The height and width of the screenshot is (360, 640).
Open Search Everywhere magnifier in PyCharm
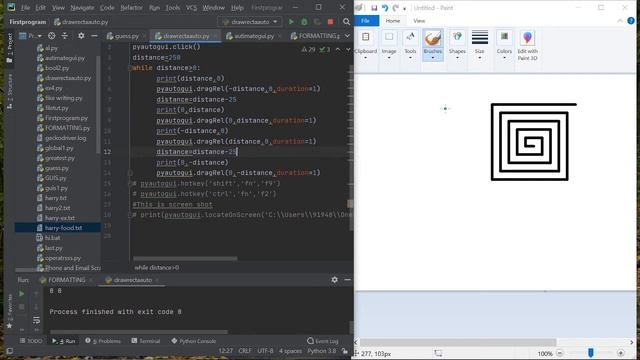pyautogui.click(x=346, y=22)
